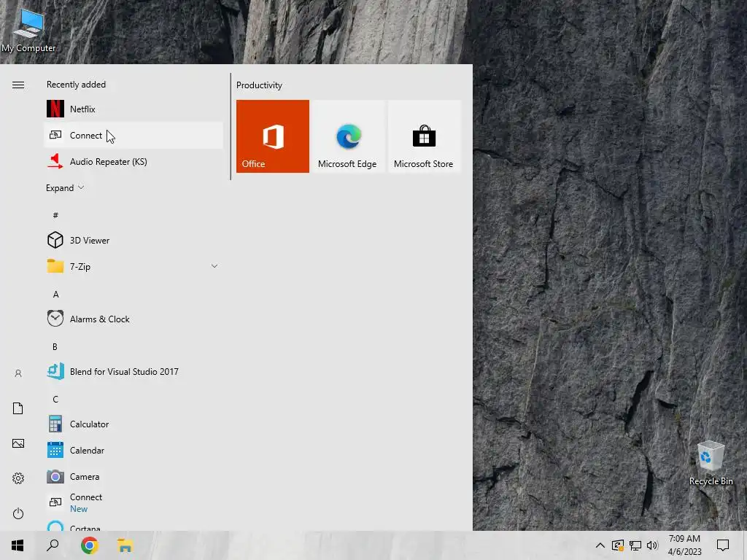The width and height of the screenshot is (747, 560).
Task: Open Cortana from the app list
Action: pos(133,525)
